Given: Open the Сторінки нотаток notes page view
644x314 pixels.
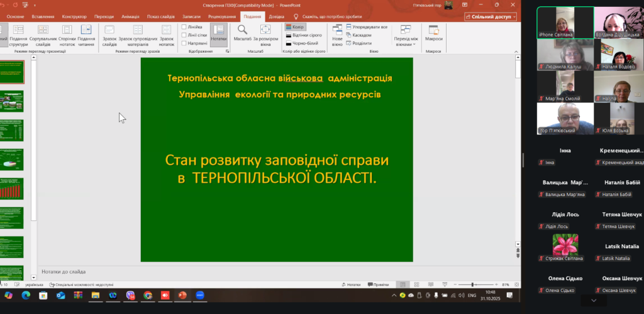Looking at the screenshot, I should tap(67, 35).
